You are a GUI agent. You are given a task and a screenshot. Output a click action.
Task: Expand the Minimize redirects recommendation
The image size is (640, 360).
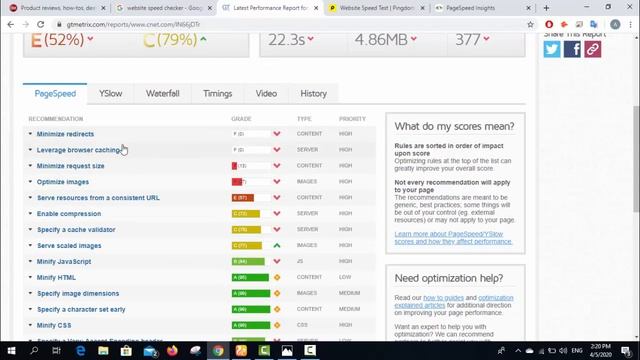pos(30,134)
